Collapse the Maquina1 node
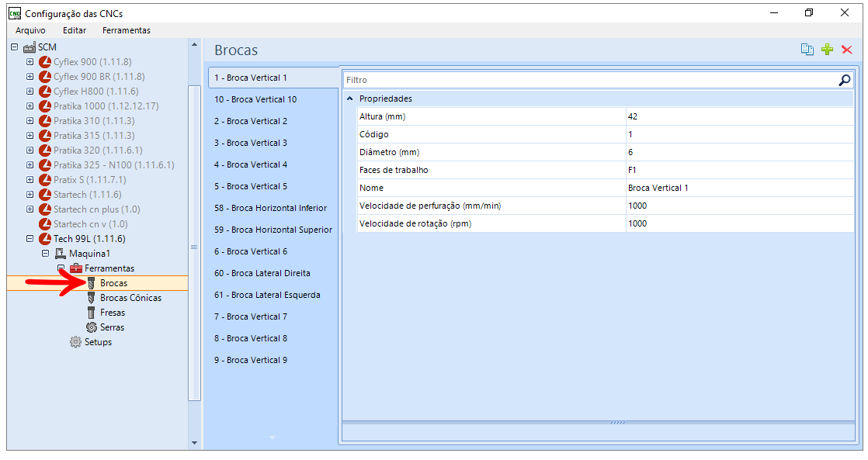 [x=45, y=254]
